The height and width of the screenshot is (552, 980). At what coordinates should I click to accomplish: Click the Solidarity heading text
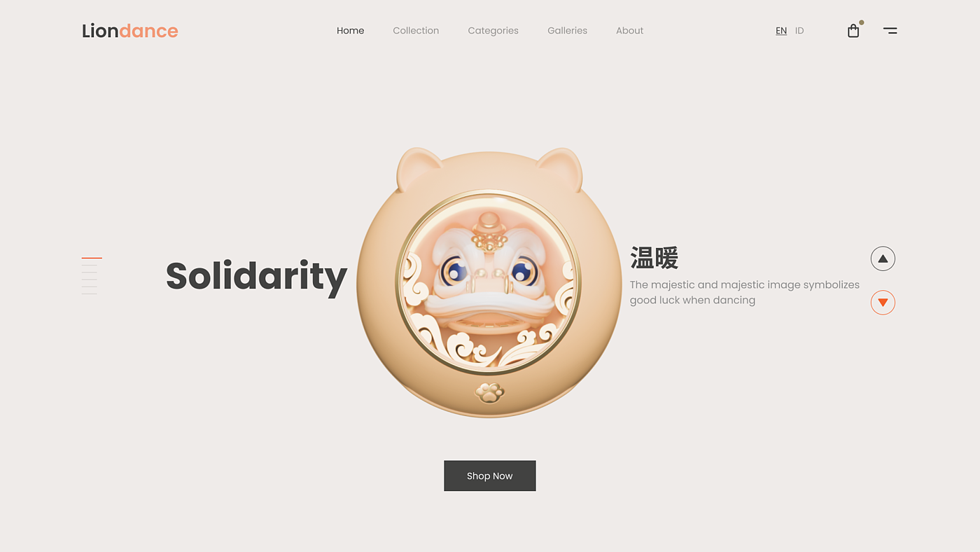pos(256,277)
